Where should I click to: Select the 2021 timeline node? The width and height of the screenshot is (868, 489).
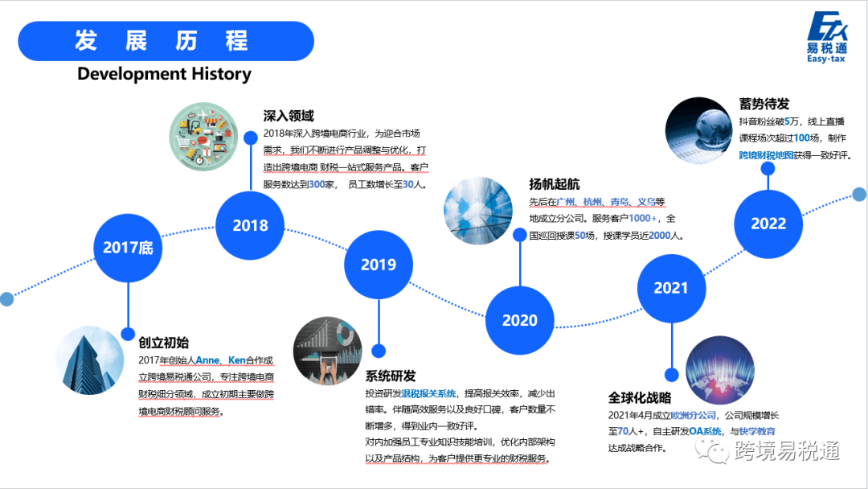[x=672, y=288]
